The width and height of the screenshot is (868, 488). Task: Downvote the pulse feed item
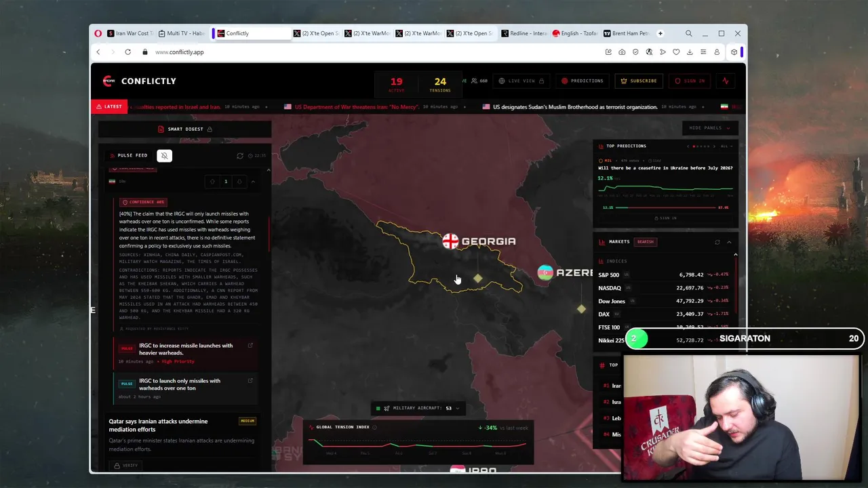(239, 182)
